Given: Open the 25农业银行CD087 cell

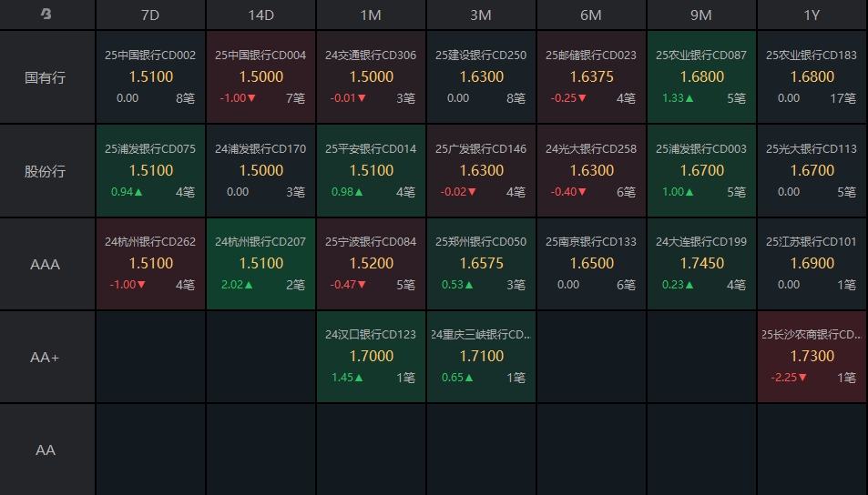Looking at the screenshot, I should (701, 76).
